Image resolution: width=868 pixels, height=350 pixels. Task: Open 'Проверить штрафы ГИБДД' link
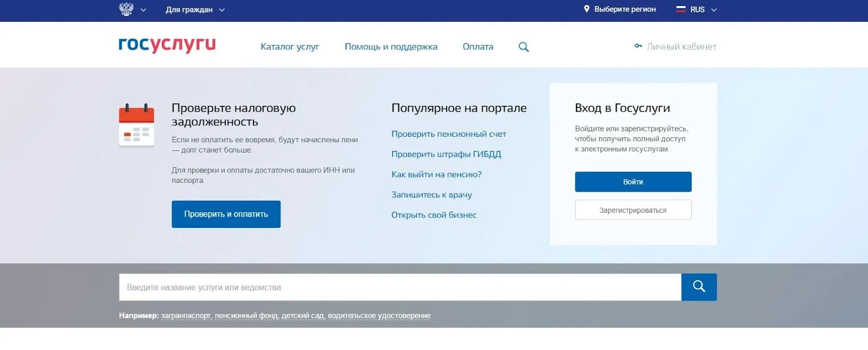446,154
